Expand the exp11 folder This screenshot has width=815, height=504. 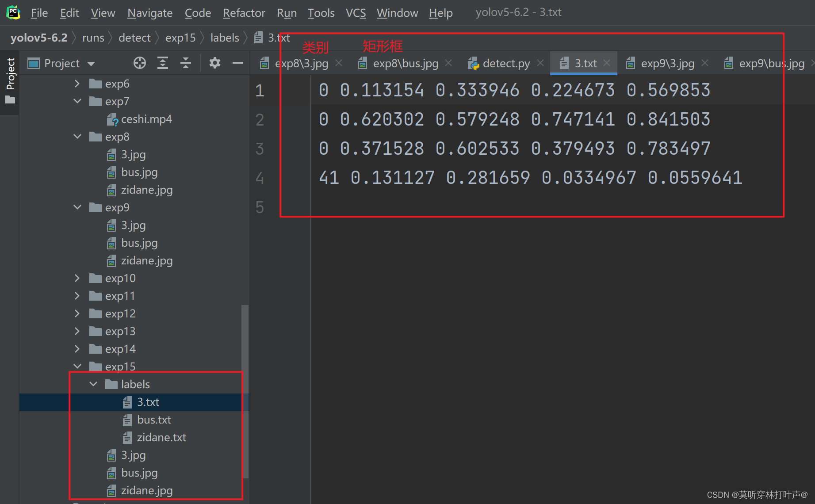[77, 296]
